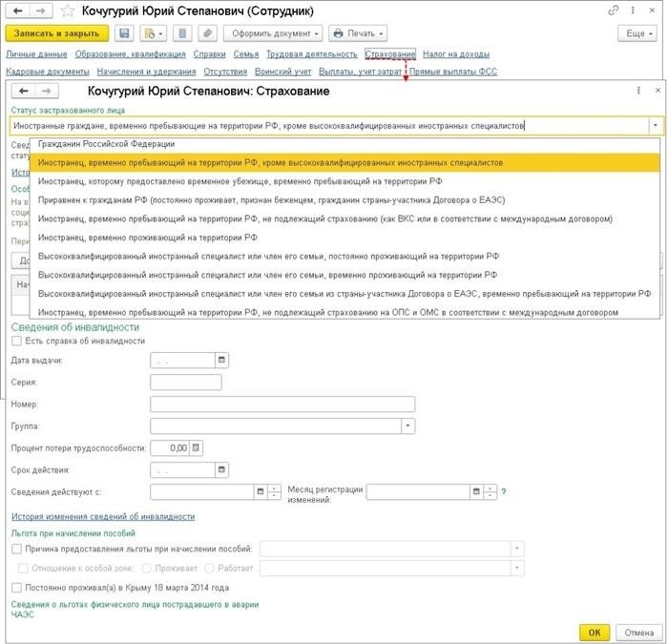This screenshot has width=668, height=644.
Task: Open the calendar for Срок действия
Action: click(221, 469)
